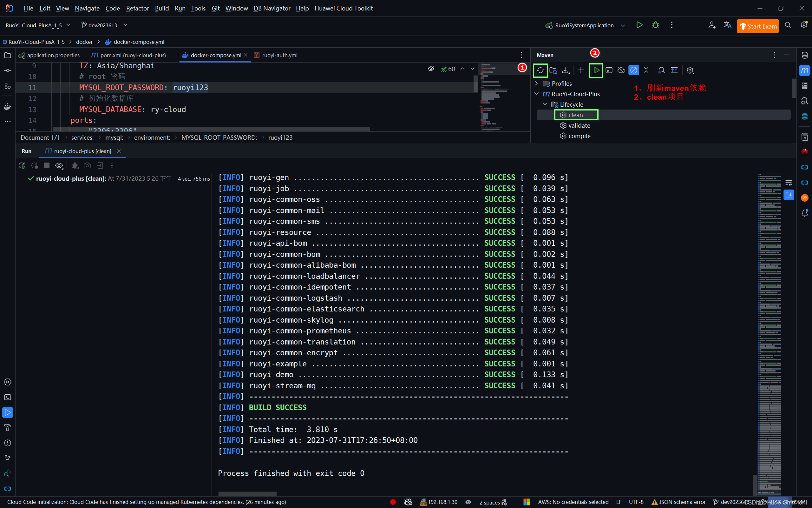Open Problems tool window

(7, 443)
